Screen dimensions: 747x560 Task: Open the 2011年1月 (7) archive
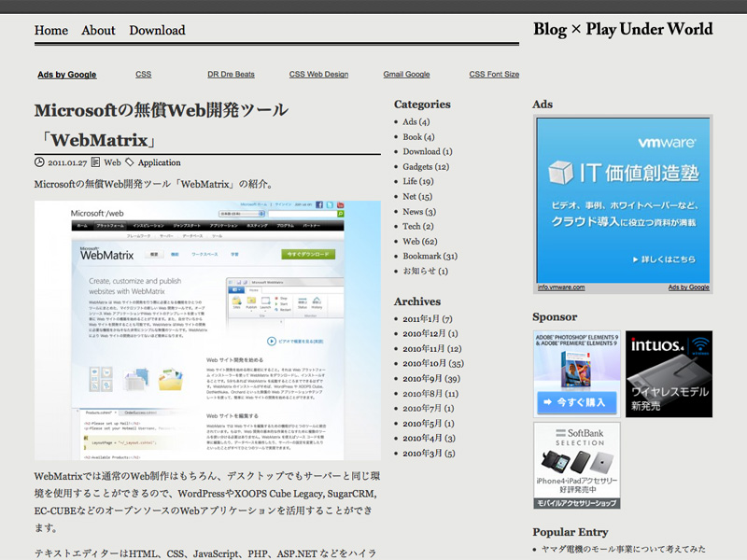point(428,319)
